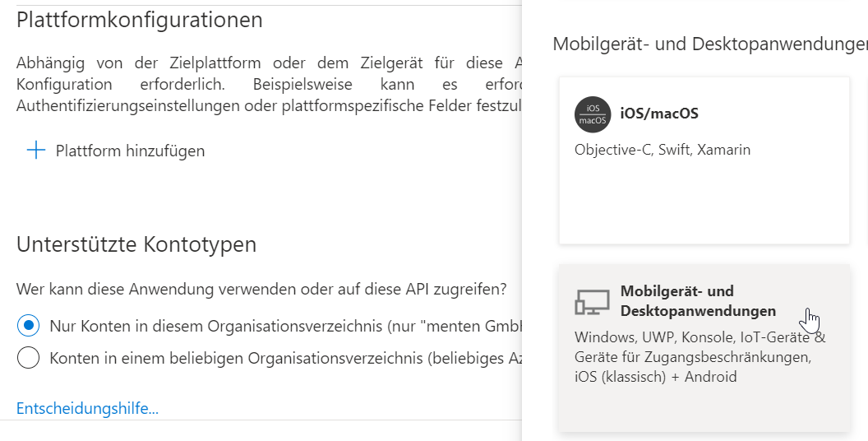Click the bold Mobilgerät- und Desktopanwendungen card title
The image size is (868, 441).
(697, 300)
